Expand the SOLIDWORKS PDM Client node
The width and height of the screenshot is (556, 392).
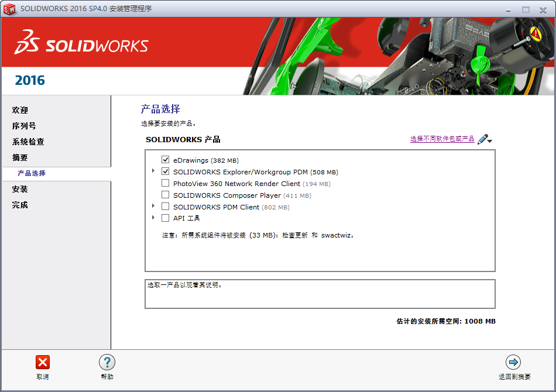pos(153,206)
